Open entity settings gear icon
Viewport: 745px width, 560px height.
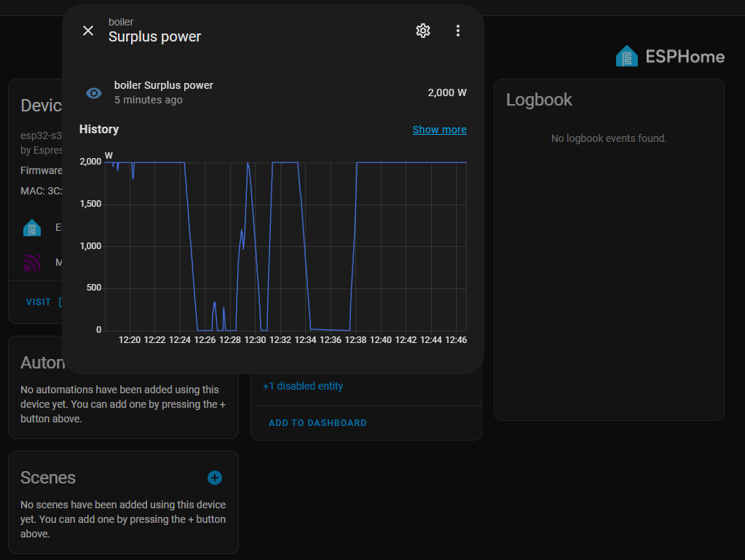tap(423, 31)
